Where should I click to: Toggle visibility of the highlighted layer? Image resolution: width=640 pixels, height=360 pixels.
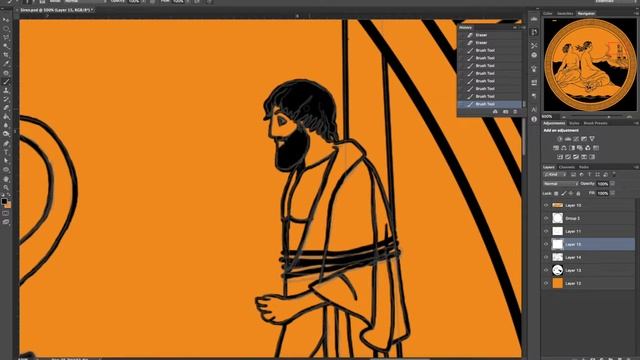pos(546,244)
